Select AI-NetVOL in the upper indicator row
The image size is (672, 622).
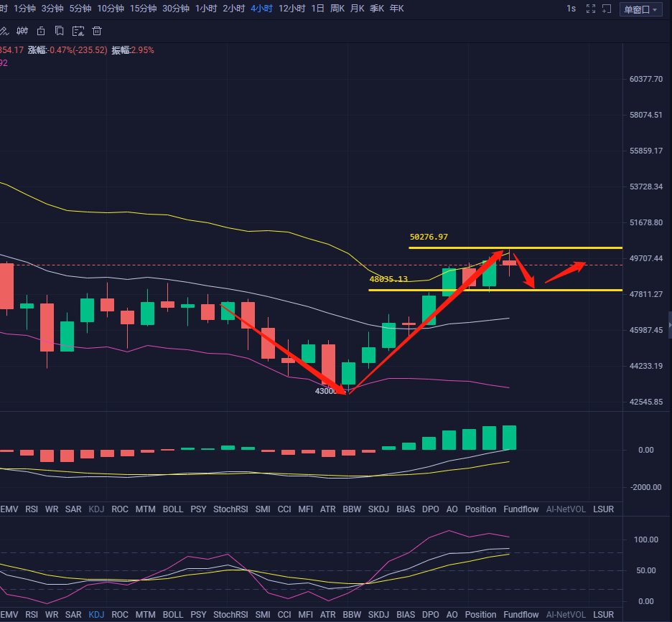pyautogui.click(x=566, y=509)
